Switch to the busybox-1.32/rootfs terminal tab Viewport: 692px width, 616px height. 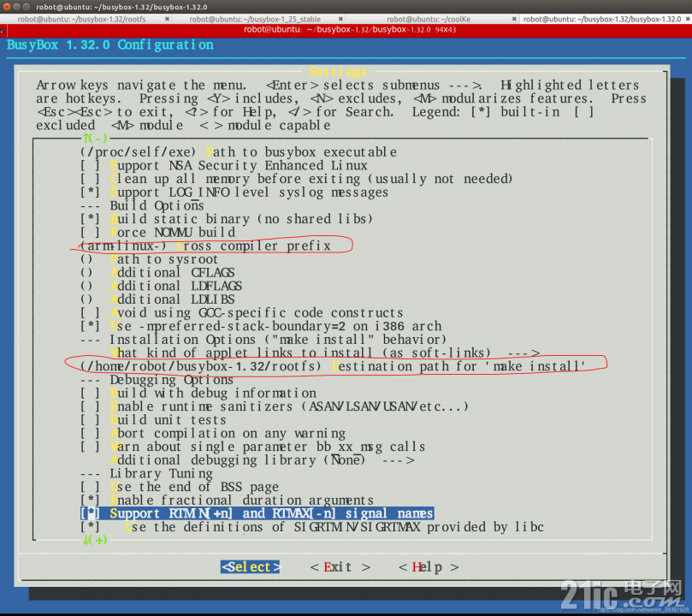click(x=81, y=19)
